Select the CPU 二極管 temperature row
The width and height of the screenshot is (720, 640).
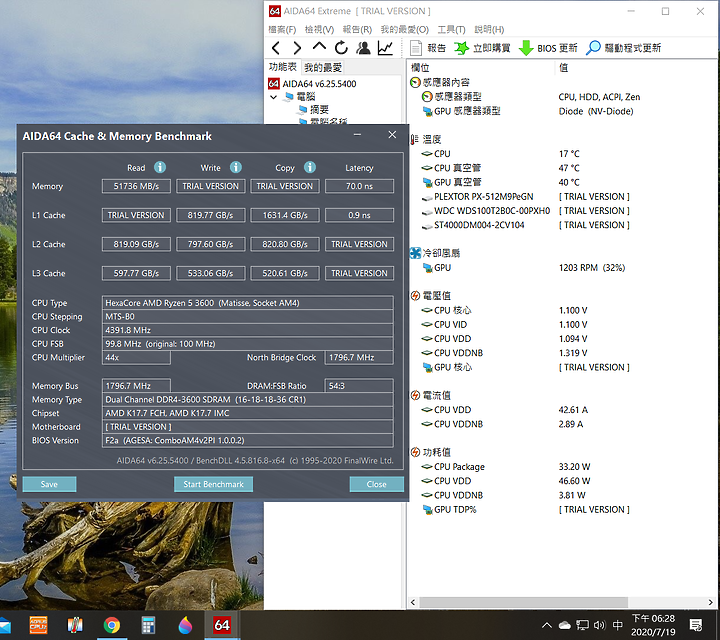pyautogui.click(x=501, y=168)
